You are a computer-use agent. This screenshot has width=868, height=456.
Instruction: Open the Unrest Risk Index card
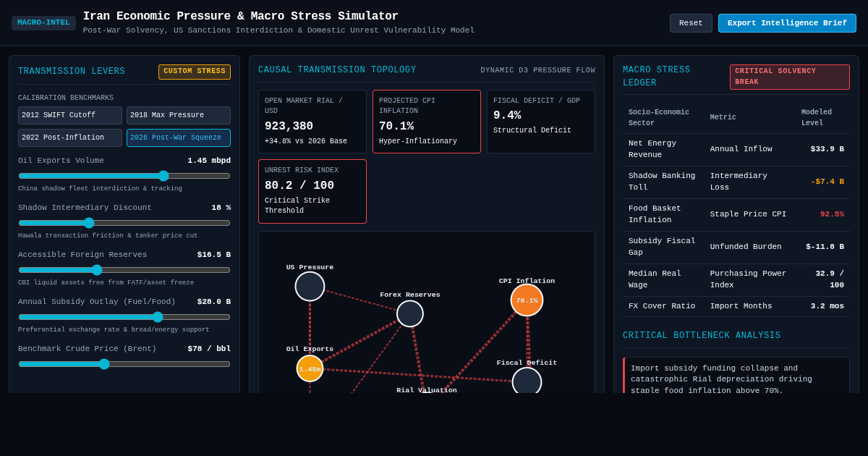tap(312, 191)
